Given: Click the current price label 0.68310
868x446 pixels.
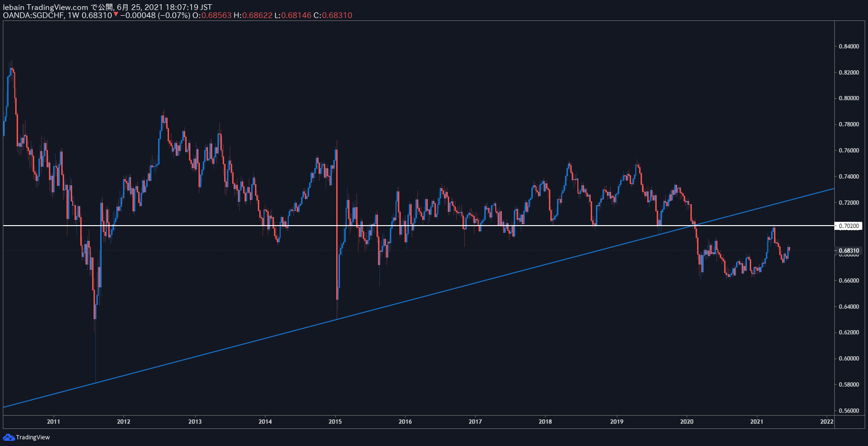Looking at the screenshot, I should (849, 250).
